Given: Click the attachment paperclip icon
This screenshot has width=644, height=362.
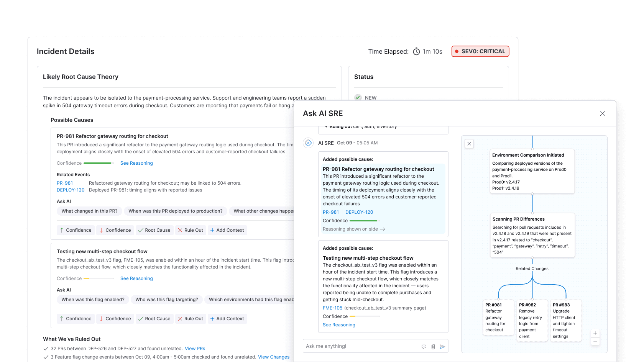Looking at the screenshot, I should tap(433, 346).
